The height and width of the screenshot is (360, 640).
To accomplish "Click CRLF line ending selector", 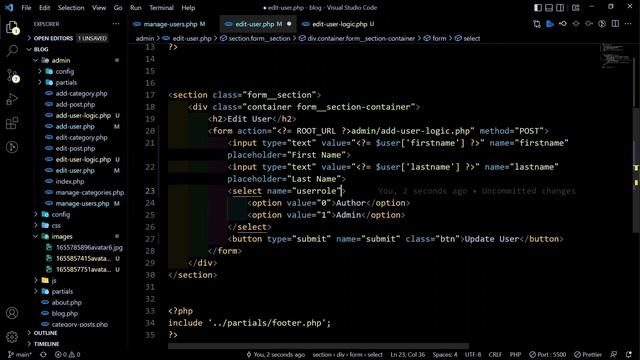I will (x=495, y=355).
